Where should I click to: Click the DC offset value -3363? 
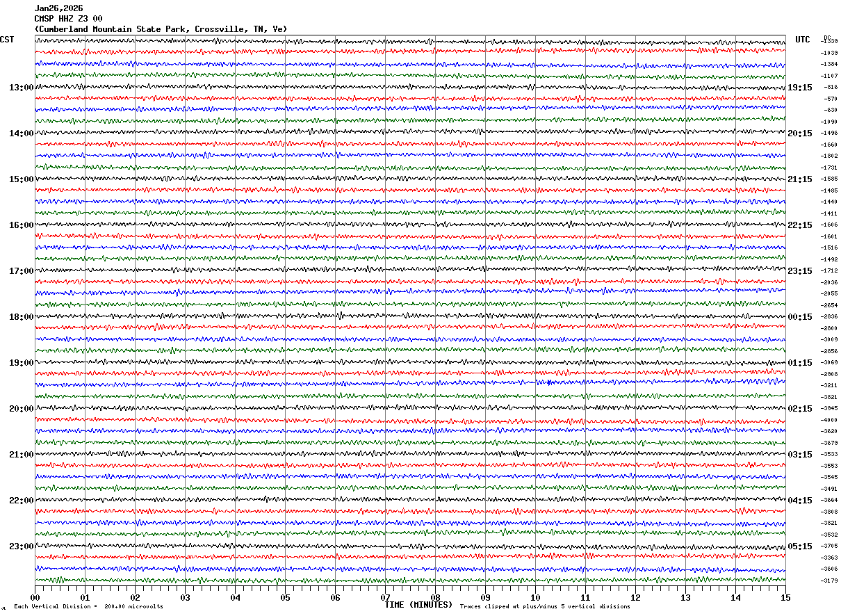[x=830, y=558]
